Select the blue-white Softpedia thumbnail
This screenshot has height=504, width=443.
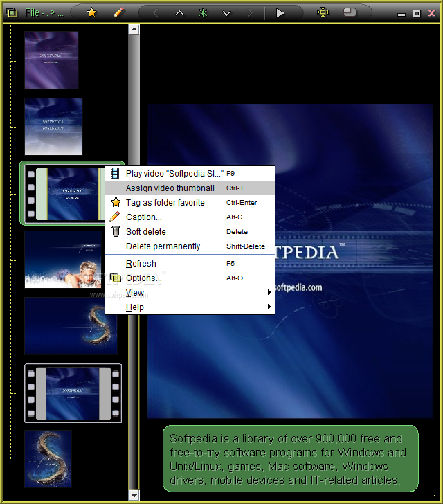(54, 127)
